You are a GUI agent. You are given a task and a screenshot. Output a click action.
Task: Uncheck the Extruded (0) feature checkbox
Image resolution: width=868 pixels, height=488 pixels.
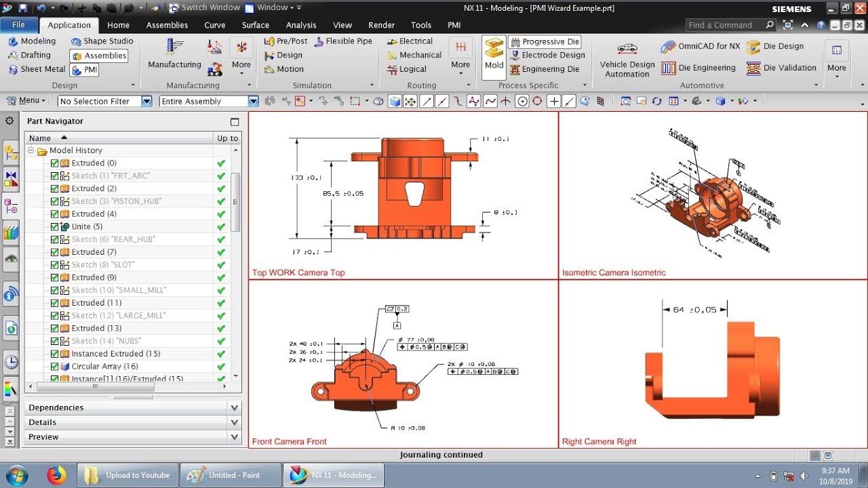(x=55, y=163)
